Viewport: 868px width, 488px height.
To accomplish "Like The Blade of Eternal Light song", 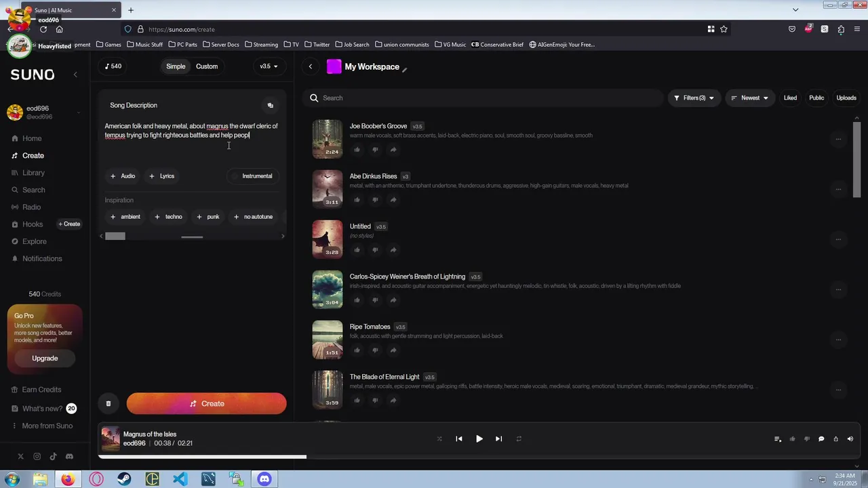I will [357, 401].
